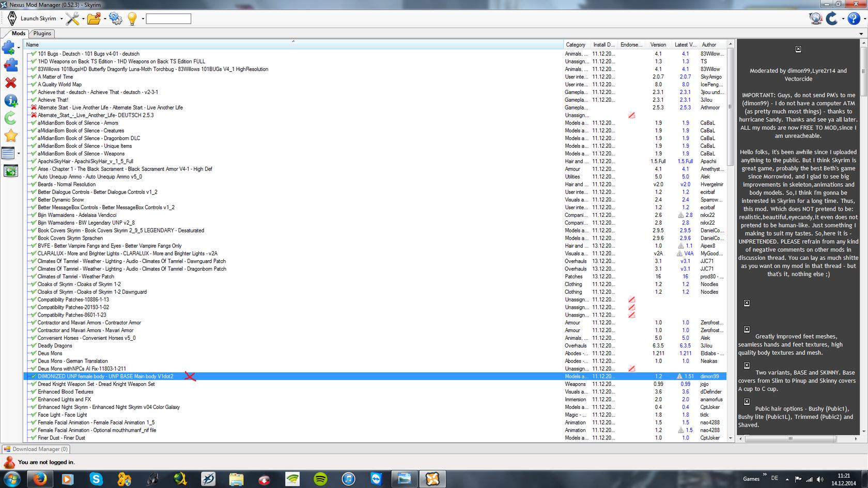868x488 pixels.
Task: Open dropdown arrow beside lightbulb icon
Action: pos(143,19)
